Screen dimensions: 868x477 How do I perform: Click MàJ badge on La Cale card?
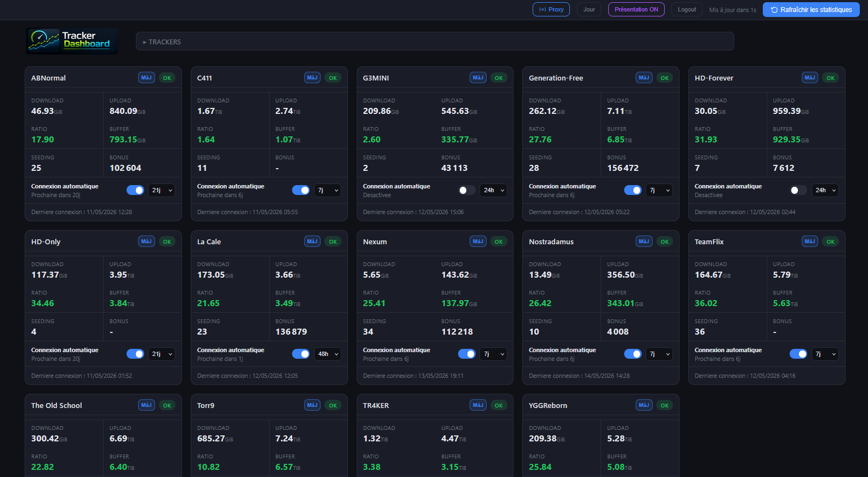click(x=312, y=242)
